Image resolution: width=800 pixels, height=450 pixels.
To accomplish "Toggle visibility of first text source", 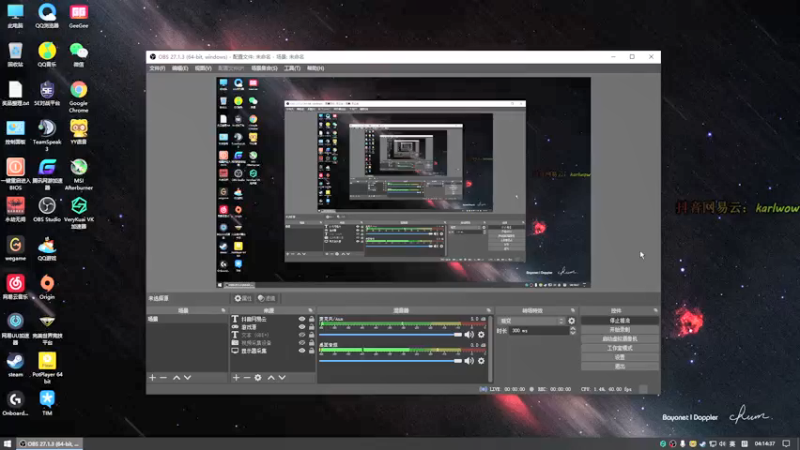I will (x=302, y=319).
